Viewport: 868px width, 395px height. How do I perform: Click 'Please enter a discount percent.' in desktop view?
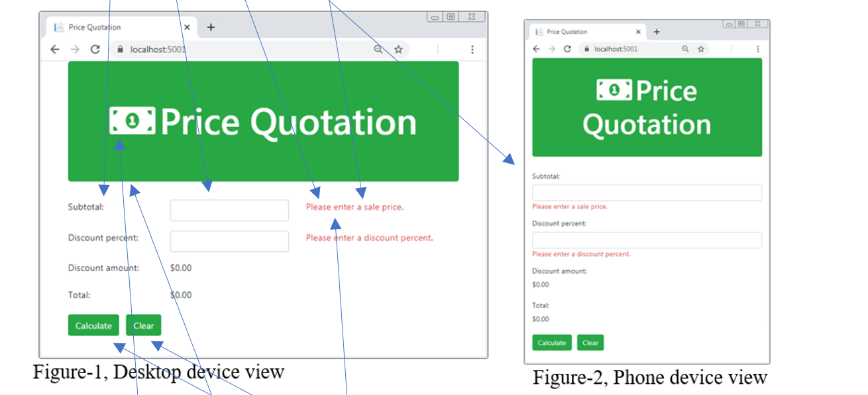click(x=370, y=238)
